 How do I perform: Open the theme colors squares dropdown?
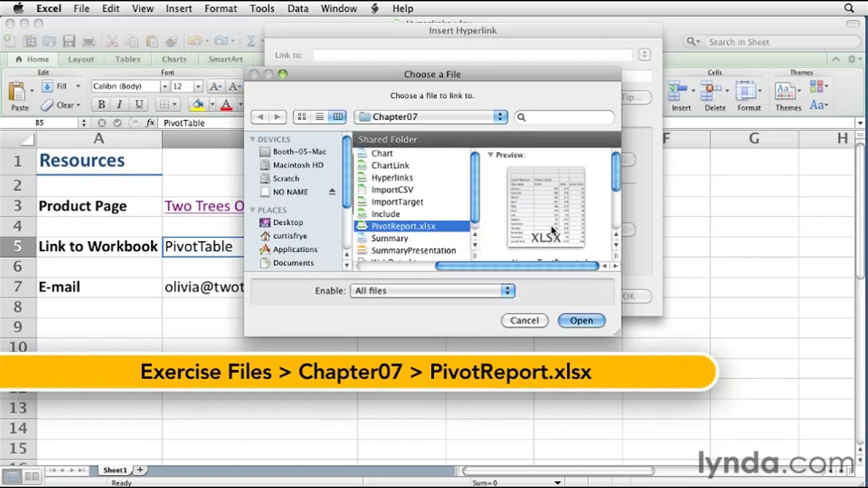coord(818,87)
